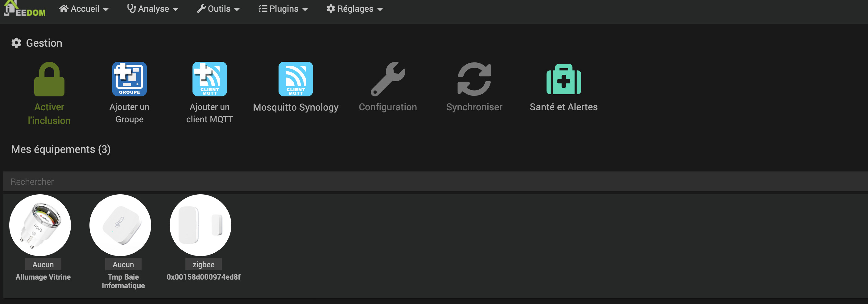Click the Ajouter un Groupe icon
Image resolution: width=868 pixels, height=304 pixels.
(x=129, y=79)
